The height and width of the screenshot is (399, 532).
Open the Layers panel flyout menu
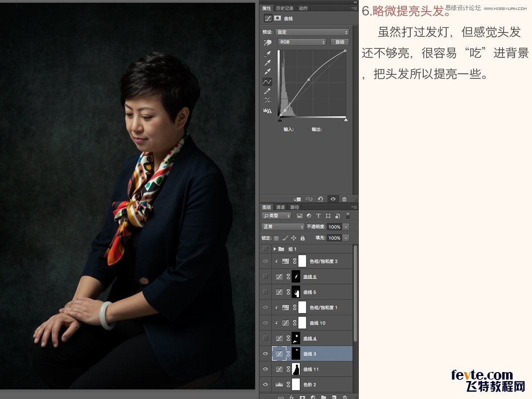(354, 207)
